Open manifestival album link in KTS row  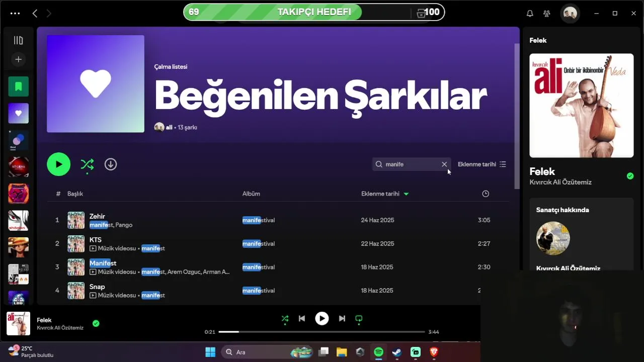259,244
